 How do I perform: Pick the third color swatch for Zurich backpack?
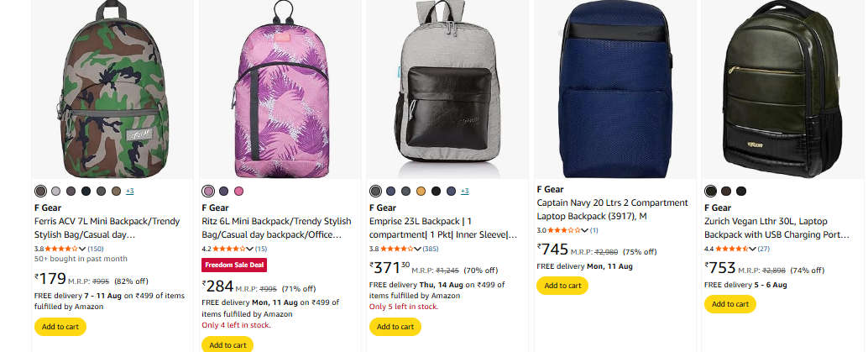coord(741,192)
